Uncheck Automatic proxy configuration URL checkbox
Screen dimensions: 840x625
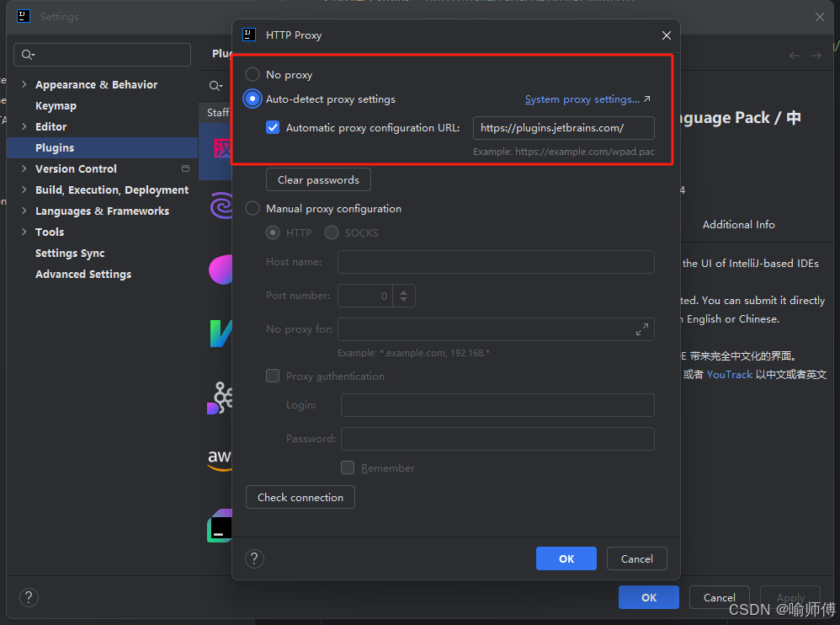[x=273, y=127]
